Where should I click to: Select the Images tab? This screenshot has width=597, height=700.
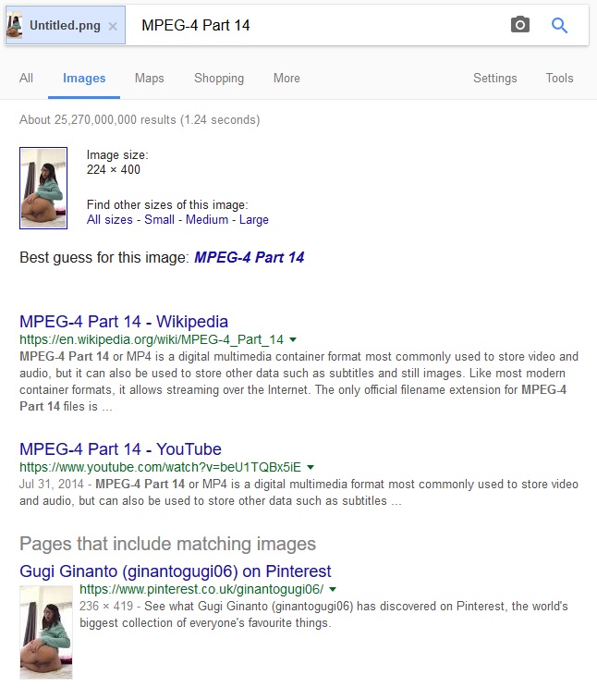tap(84, 78)
